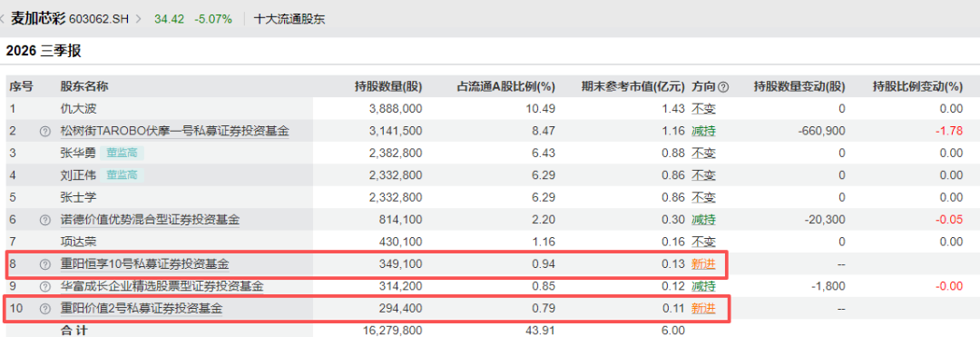Click 董监高 tag next to 刘正伟
This screenshot has height=337, width=980.
pyautogui.click(x=122, y=175)
